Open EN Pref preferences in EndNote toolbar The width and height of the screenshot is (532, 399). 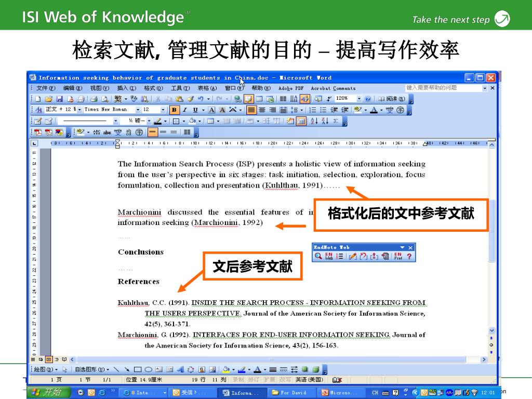tap(398, 256)
